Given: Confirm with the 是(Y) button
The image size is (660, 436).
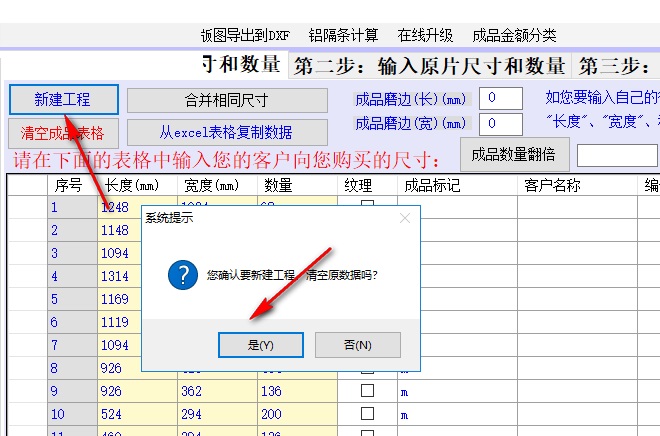Looking at the screenshot, I should coord(261,345).
